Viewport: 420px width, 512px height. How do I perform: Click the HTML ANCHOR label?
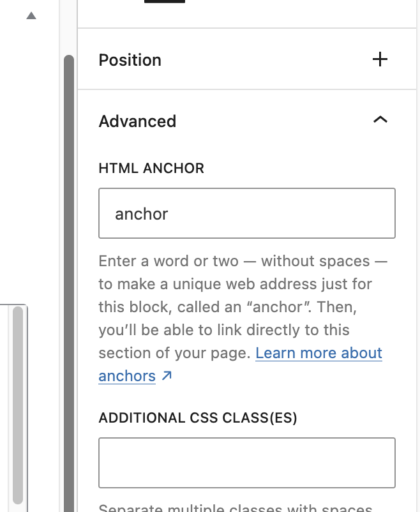[151, 169]
